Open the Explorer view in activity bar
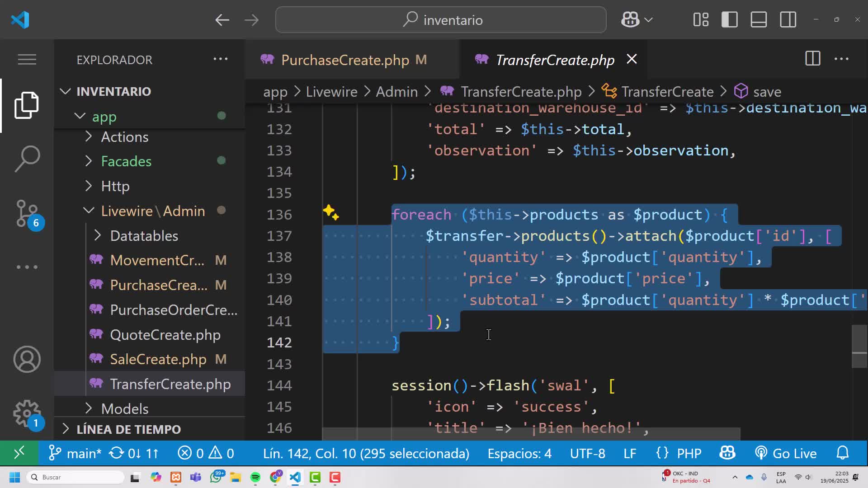Viewport: 868px width, 488px height. [x=27, y=105]
